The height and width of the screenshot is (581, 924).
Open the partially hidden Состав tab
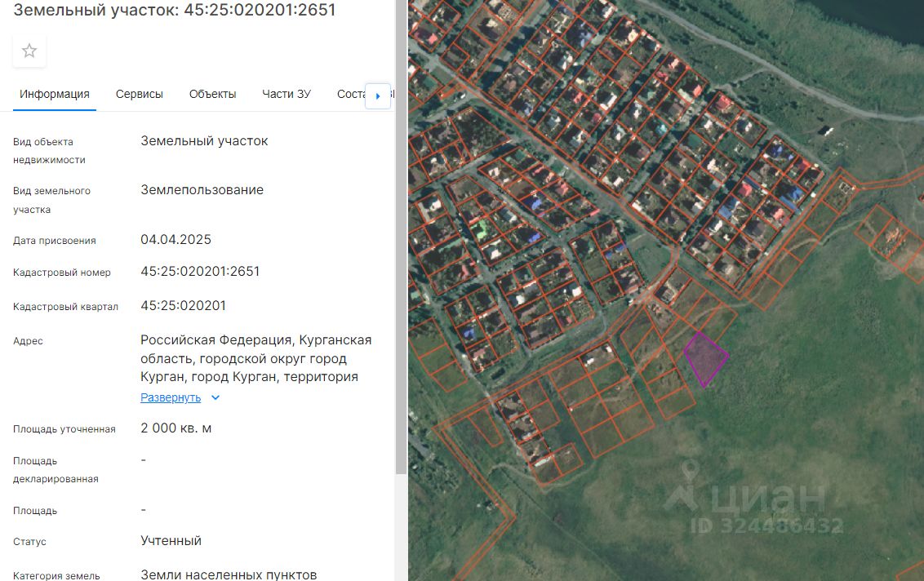pos(351,95)
